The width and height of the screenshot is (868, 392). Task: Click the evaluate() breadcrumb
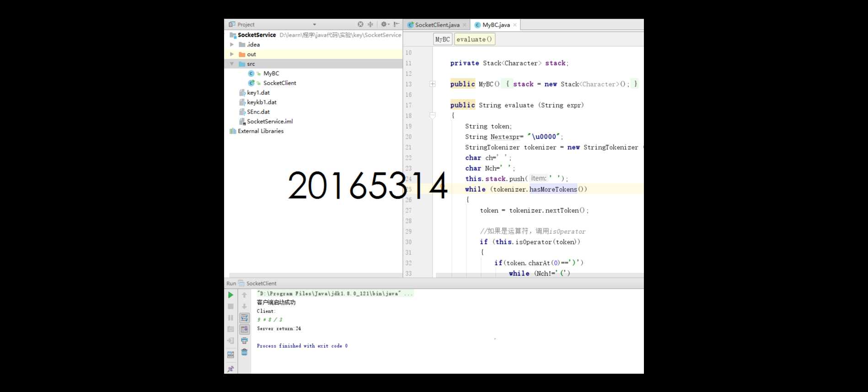(475, 39)
